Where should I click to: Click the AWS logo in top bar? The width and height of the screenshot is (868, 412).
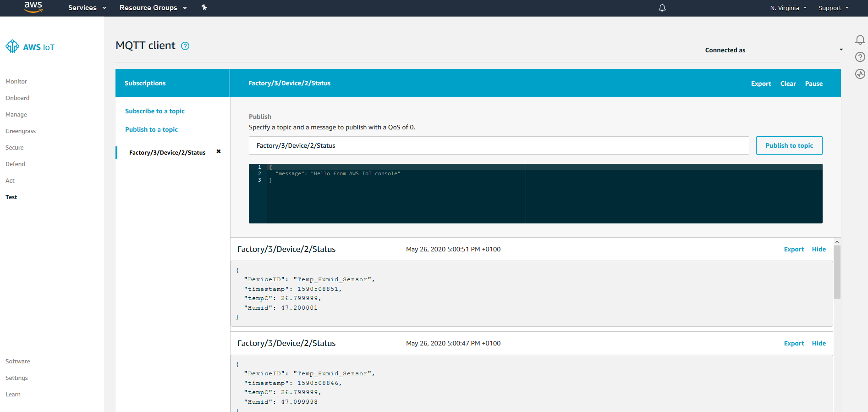(x=33, y=7)
